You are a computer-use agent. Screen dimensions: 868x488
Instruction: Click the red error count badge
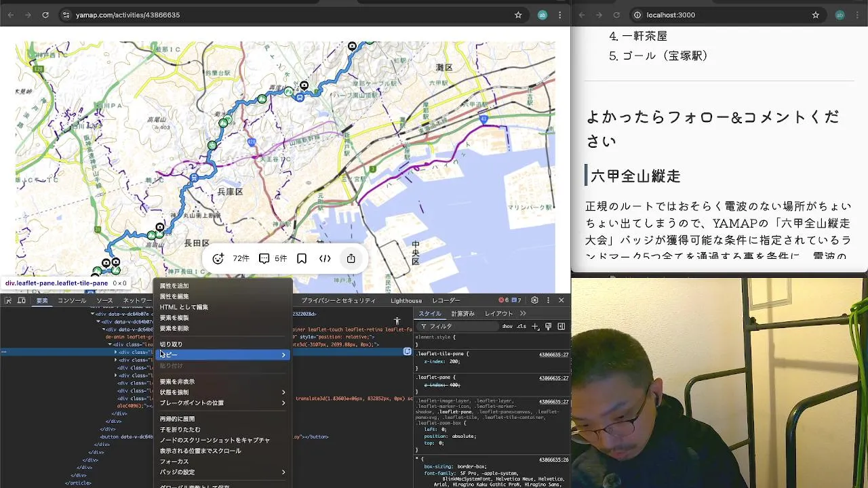pos(503,300)
